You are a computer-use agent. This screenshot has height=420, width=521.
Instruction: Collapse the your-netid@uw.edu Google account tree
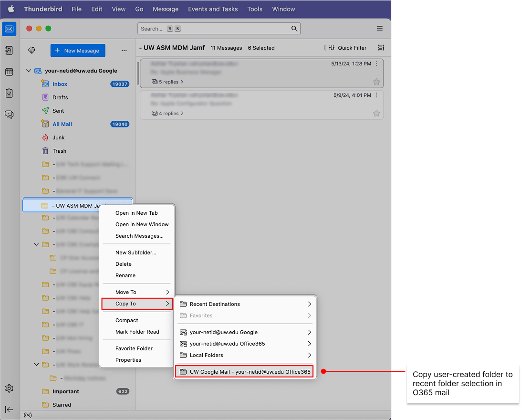click(29, 70)
